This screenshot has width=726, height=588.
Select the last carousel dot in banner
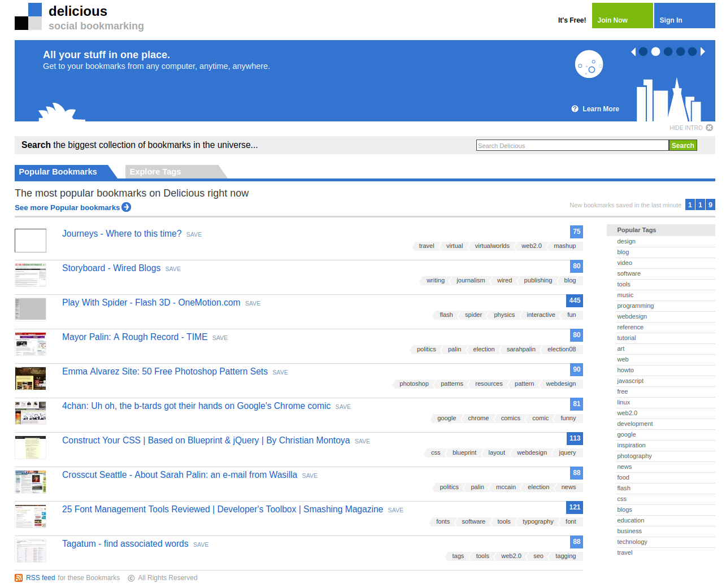(x=692, y=51)
